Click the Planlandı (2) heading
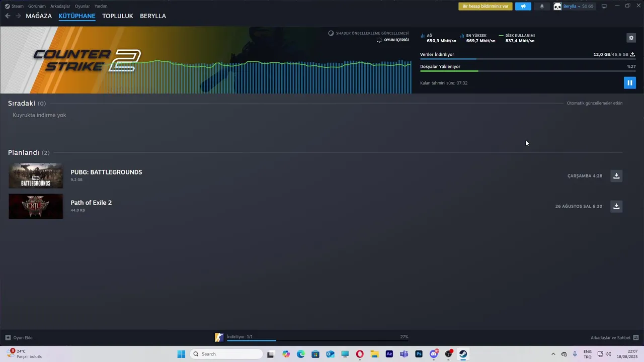 29,152
